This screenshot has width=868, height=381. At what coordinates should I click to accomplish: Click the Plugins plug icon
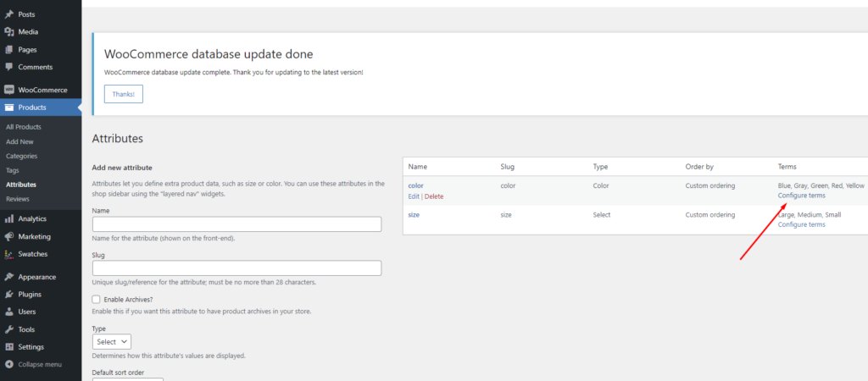point(8,294)
